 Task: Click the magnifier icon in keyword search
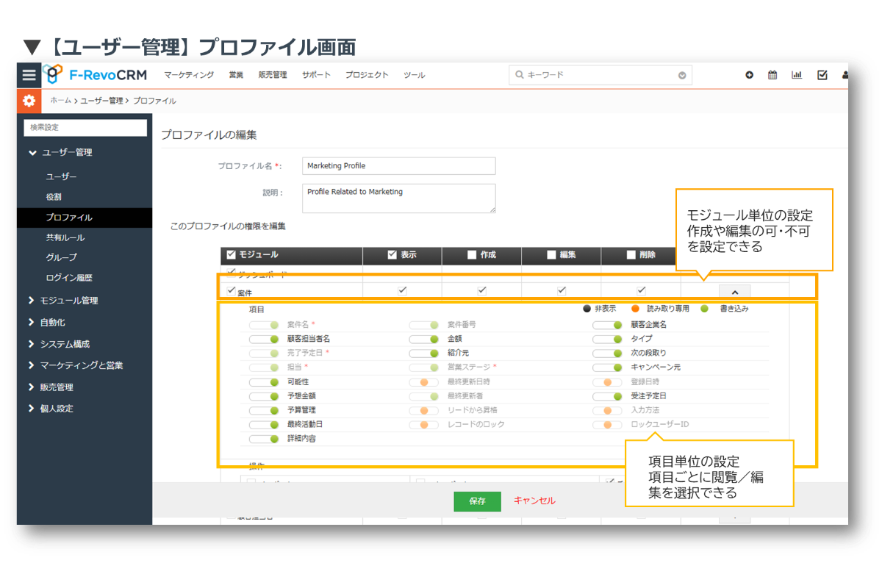click(520, 75)
